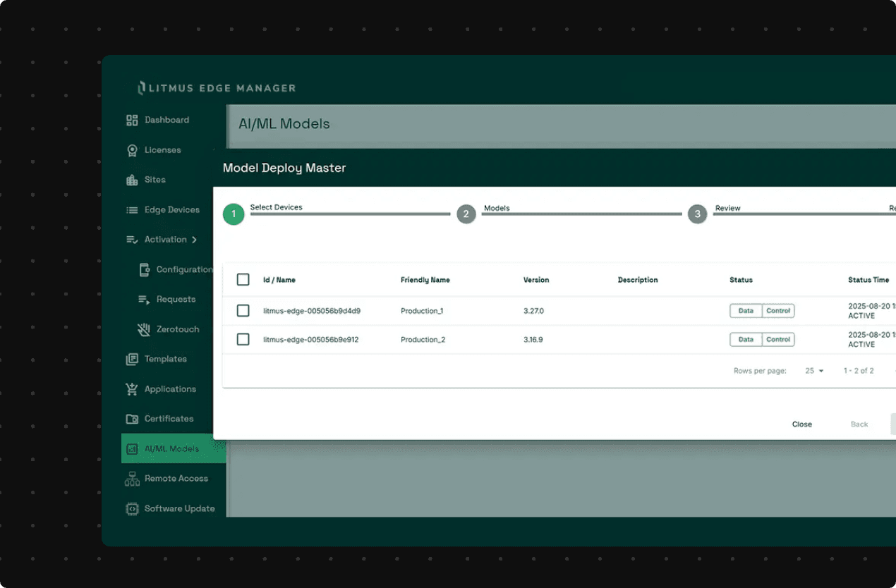
Task: Select step 2 Models in the wizard stepper
Action: point(466,214)
